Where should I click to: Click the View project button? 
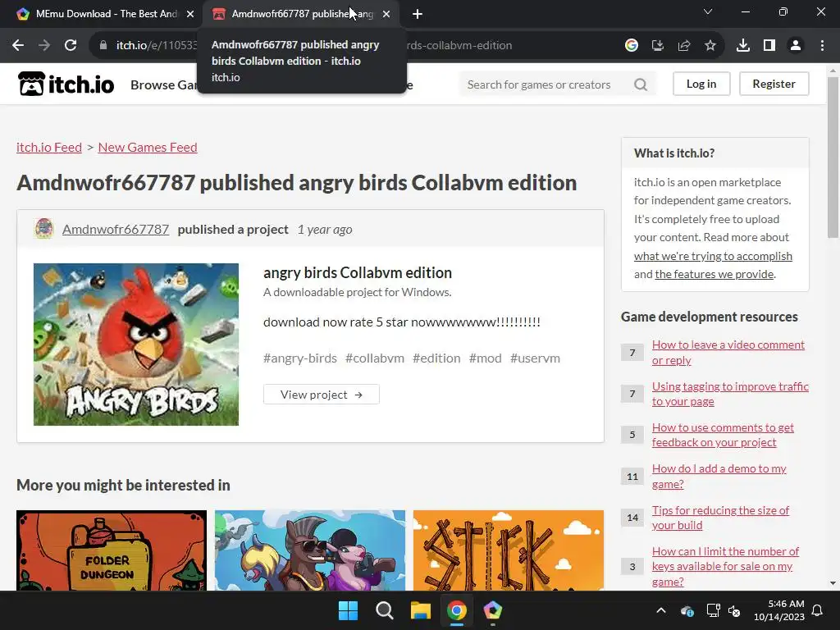[x=322, y=395]
